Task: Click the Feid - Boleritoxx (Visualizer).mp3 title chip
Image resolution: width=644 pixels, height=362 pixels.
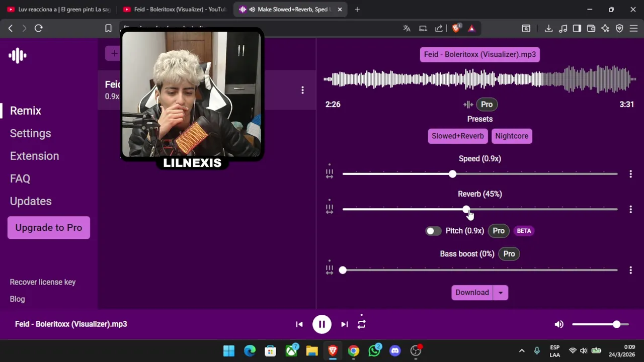Action: [480, 54]
